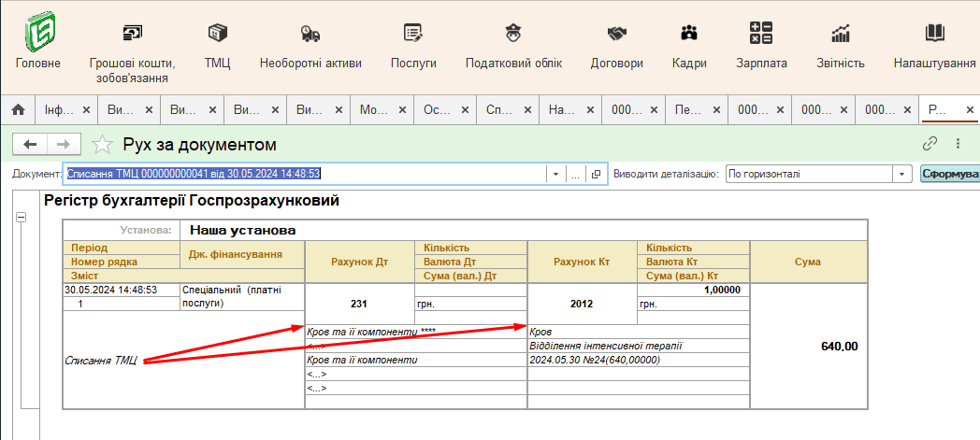Open the ТМЦ section
Screen dimensions: 980x440
(218, 34)
